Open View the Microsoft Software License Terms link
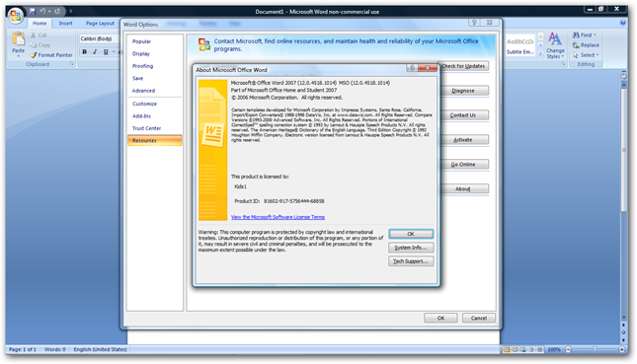Viewport: 637px width, 364px height. (278, 217)
